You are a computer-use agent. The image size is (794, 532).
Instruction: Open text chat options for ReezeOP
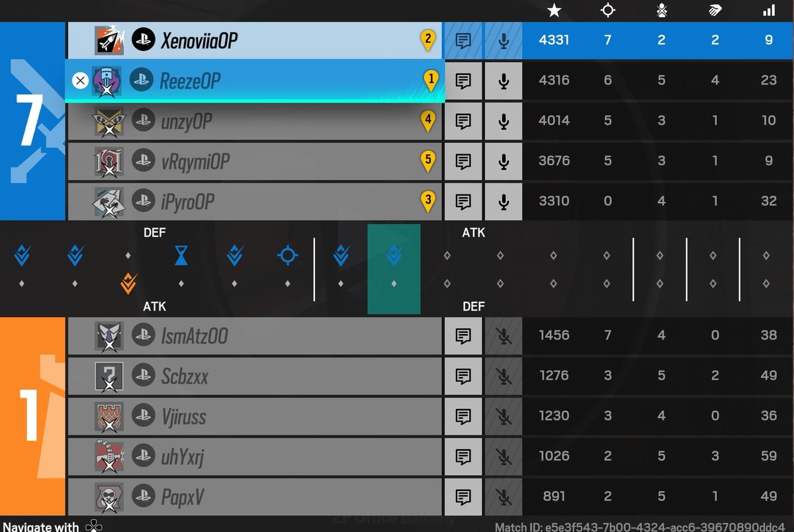tap(463, 81)
